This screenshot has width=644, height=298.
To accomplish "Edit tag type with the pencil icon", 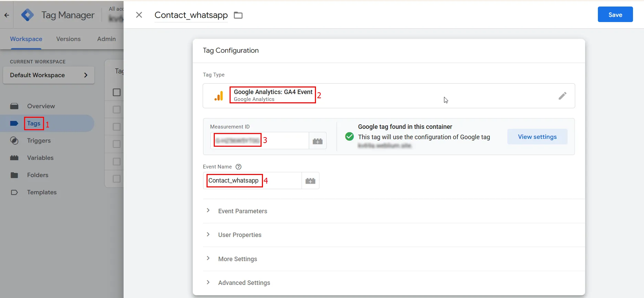I will [x=562, y=96].
